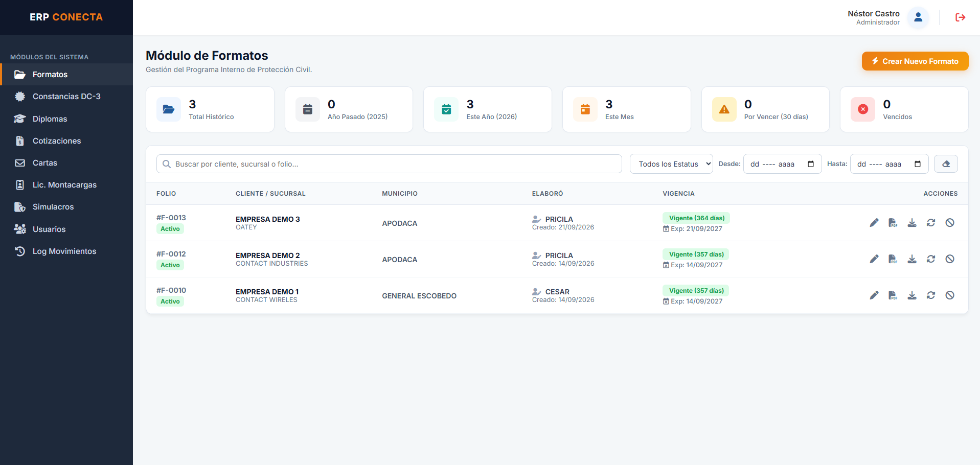Viewport: 980px width, 465px height.
Task: Generate PDF for folio #F-0012
Action: 893,259
